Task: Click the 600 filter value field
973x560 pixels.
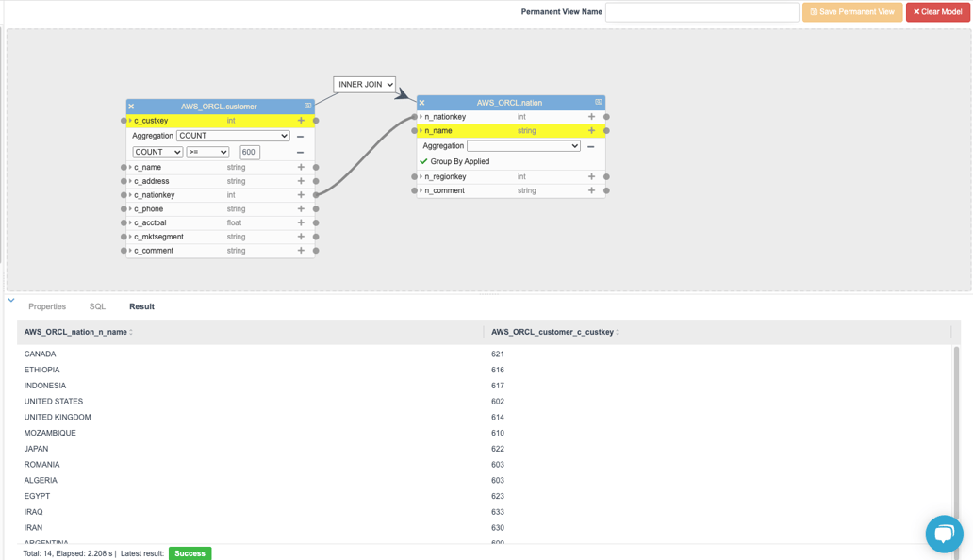Action: 249,151
